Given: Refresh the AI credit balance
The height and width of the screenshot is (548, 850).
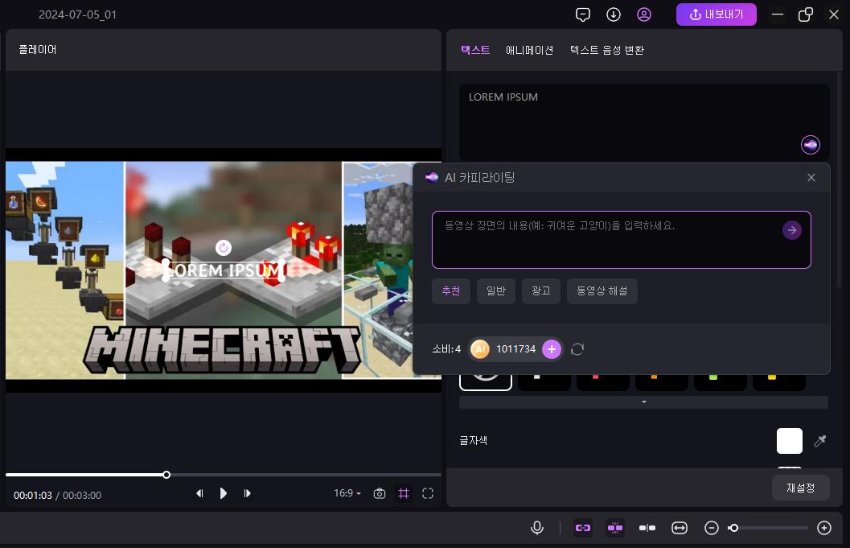Looking at the screenshot, I should pos(577,349).
